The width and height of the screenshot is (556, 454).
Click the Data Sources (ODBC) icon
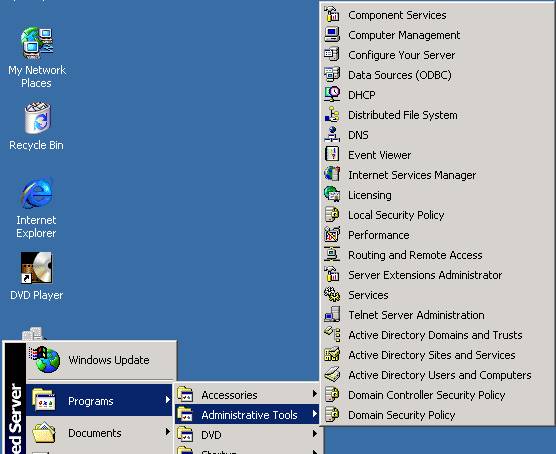[x=332, y=74]
